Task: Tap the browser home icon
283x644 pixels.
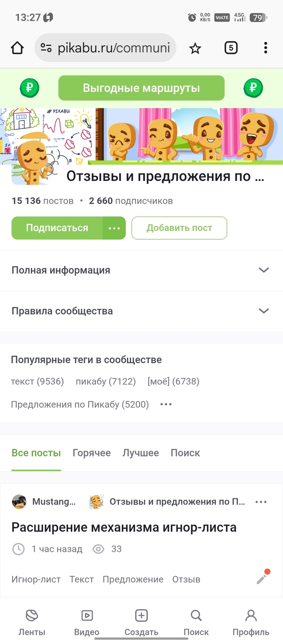Action: [x=17, y=48]
